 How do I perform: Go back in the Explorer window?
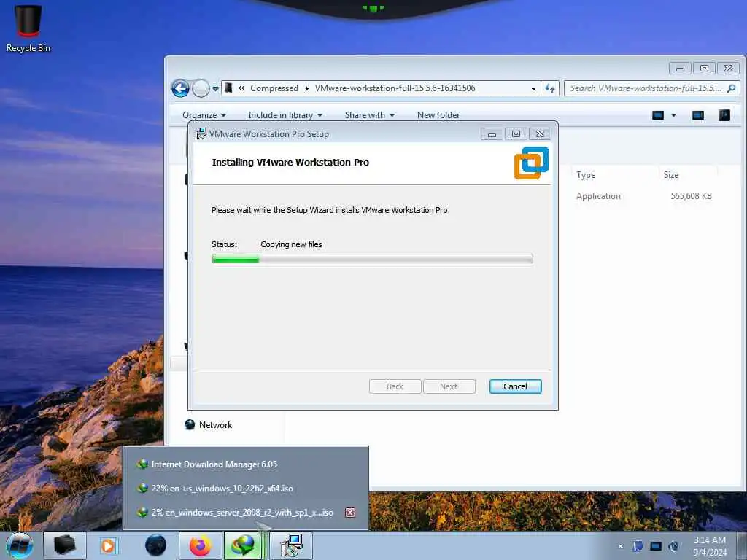(x=181, y=88)
